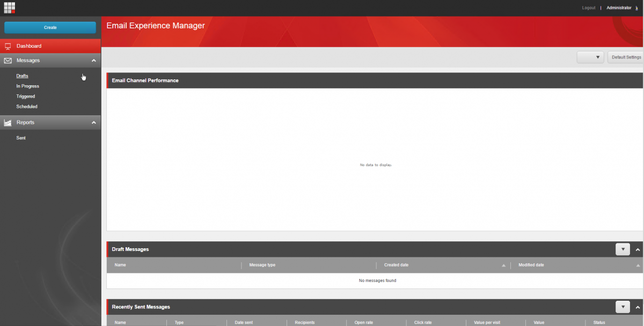Screen dimensions: 644x326
Task: Open the Drafts message list
Action: (x=22, y=76)
